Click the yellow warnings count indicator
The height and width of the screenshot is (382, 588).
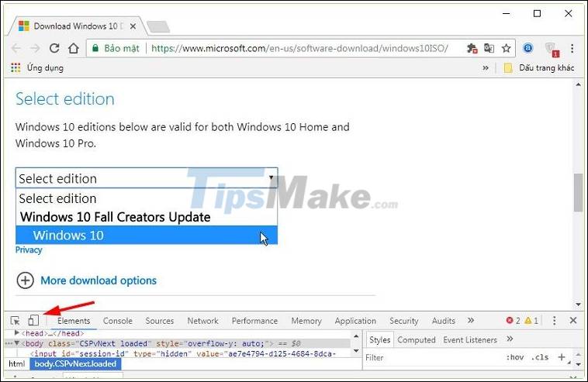coord(531,321)
